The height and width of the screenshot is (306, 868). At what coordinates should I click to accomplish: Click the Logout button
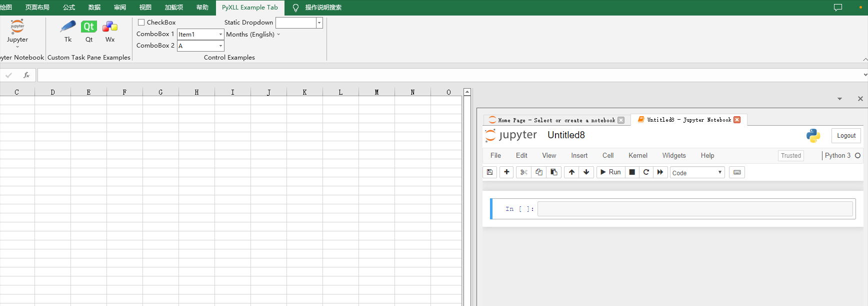tap(846, 136)
